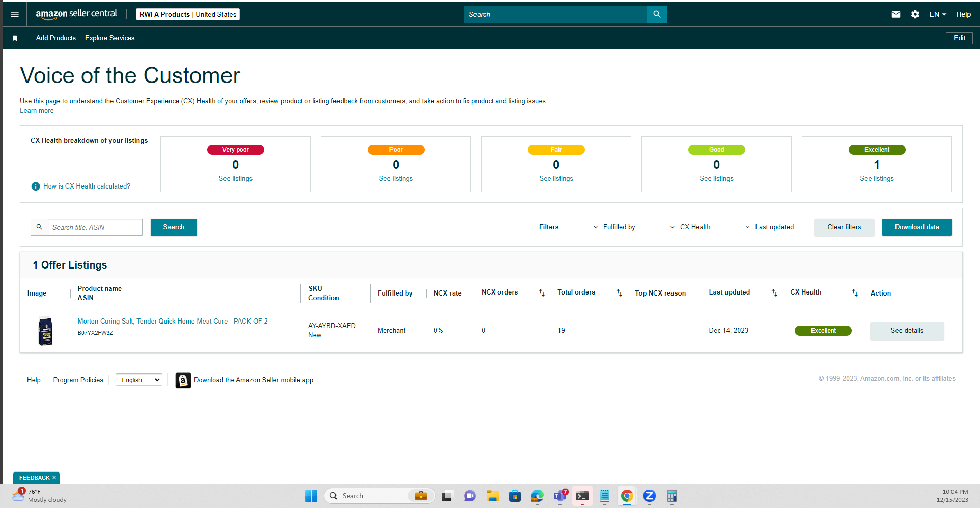The width and height of the screenshot is (980, 508).
Task: Open How is CX Health calculated link
Action: (x=87, y=186)
